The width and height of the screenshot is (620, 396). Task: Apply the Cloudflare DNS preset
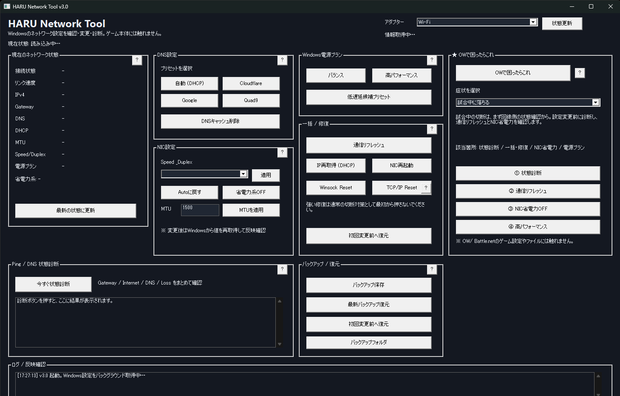[x=251, y=83]
